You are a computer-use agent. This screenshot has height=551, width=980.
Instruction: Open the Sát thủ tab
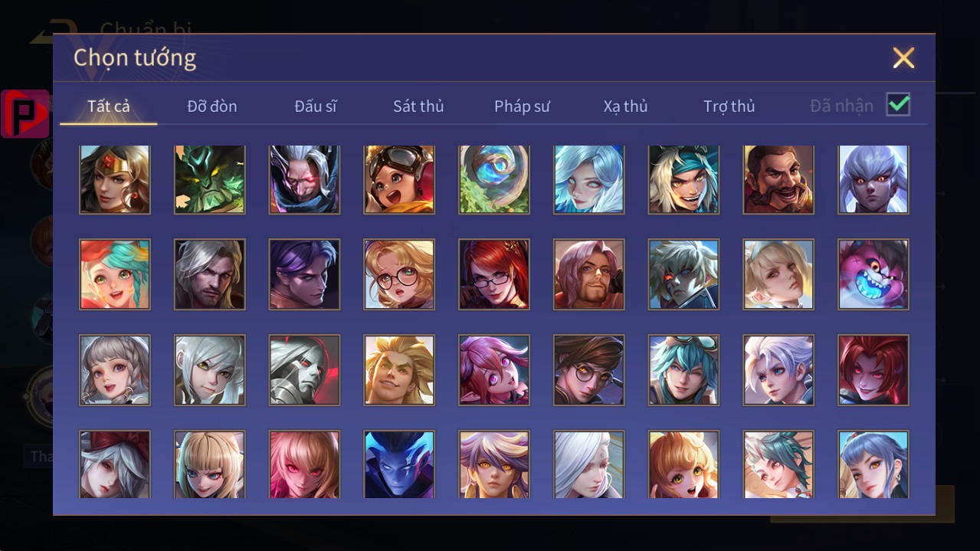coord(418,107)
